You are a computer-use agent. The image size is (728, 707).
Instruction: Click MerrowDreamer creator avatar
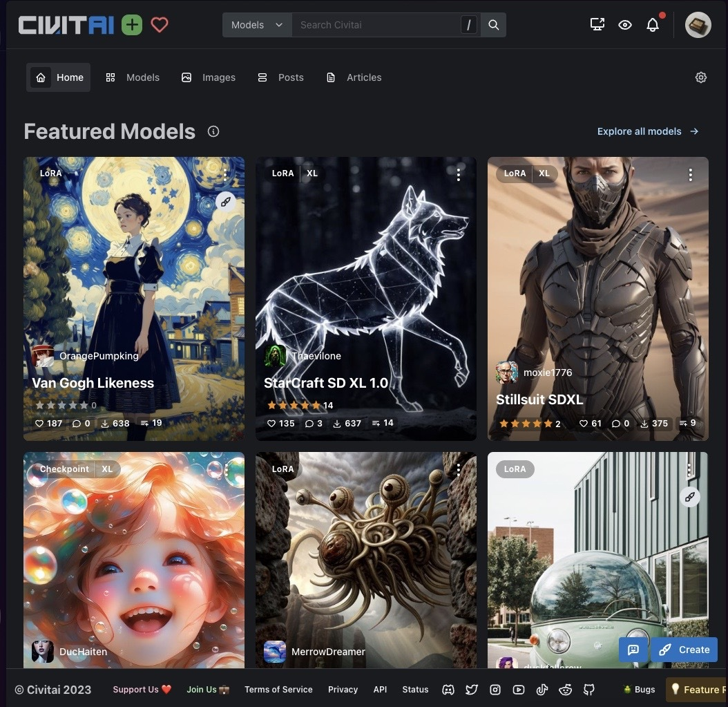click(x=274, y=651)
